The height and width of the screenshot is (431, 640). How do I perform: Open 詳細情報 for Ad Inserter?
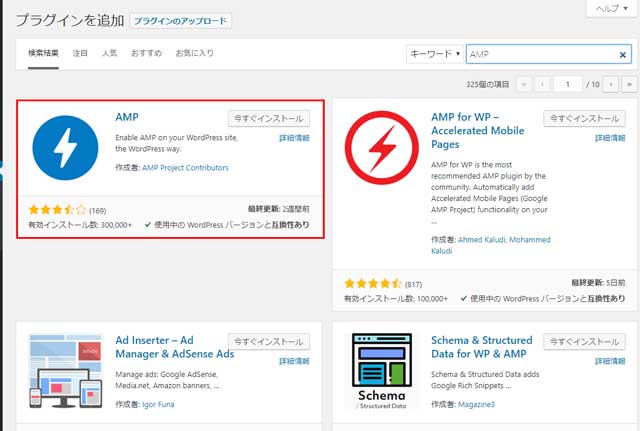(294, 361)
